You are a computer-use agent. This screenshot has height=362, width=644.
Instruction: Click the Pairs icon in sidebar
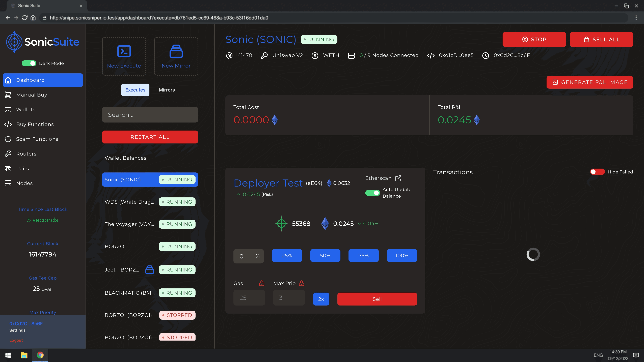click(8, 168)
